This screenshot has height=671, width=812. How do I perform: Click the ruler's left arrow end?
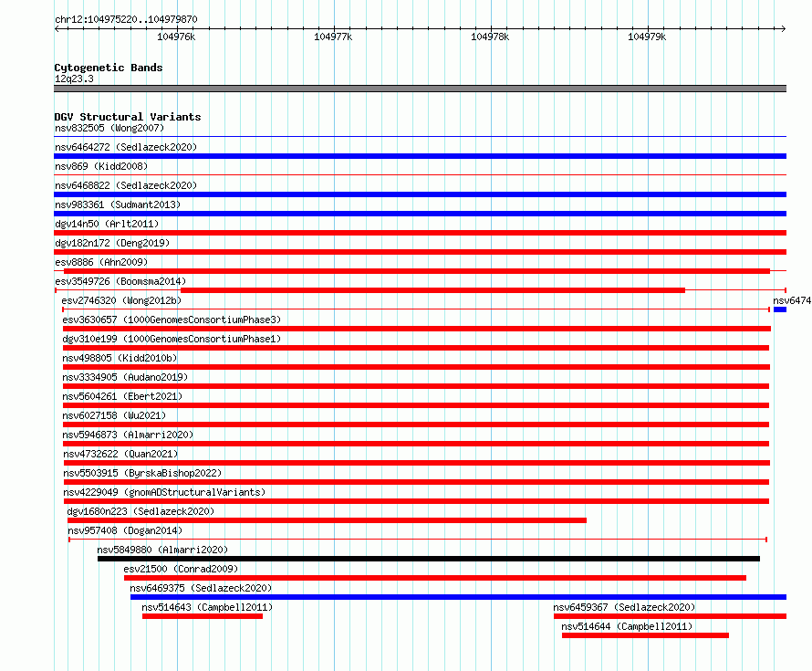[57, 28]
